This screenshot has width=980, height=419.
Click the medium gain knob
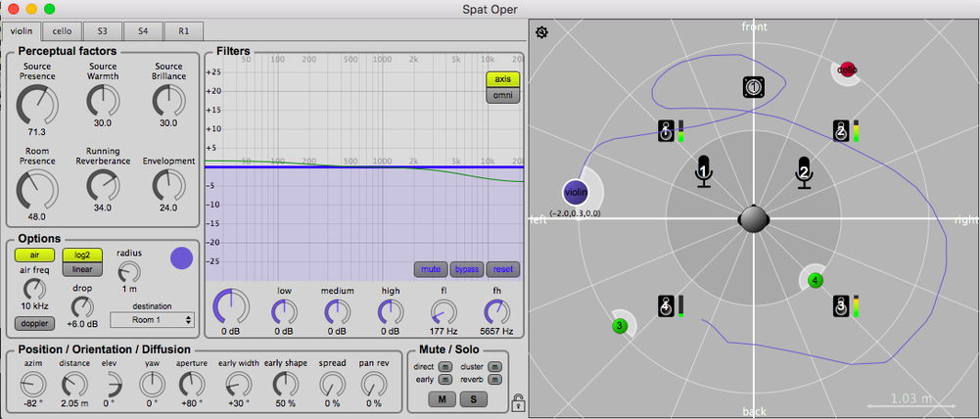(x=338, y=311)
